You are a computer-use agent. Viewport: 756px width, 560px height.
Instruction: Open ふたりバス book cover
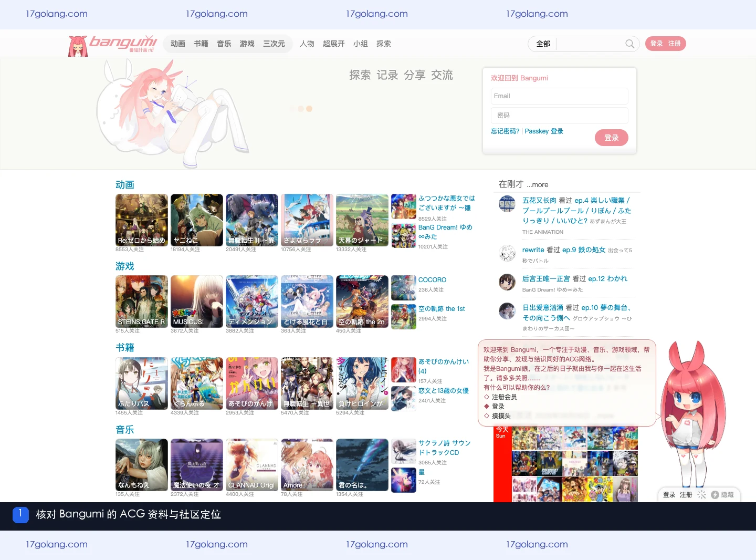pos(142,383)
